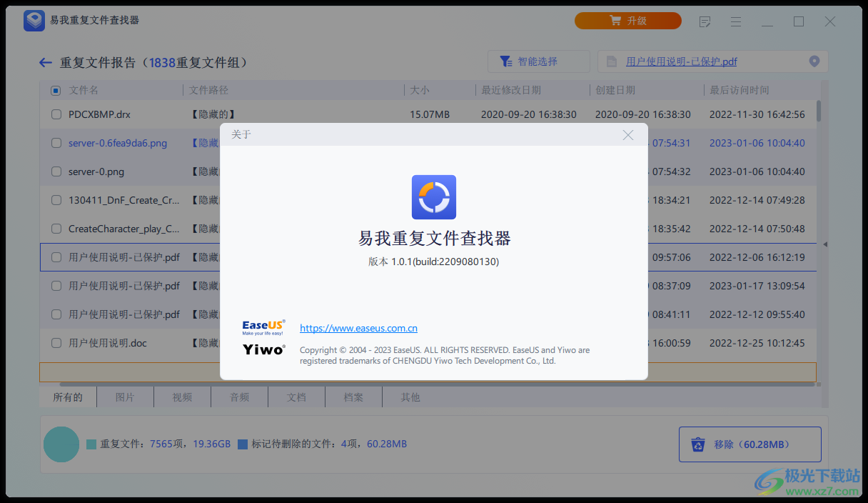Click the app icon in the title bar

tap(34, 21)
